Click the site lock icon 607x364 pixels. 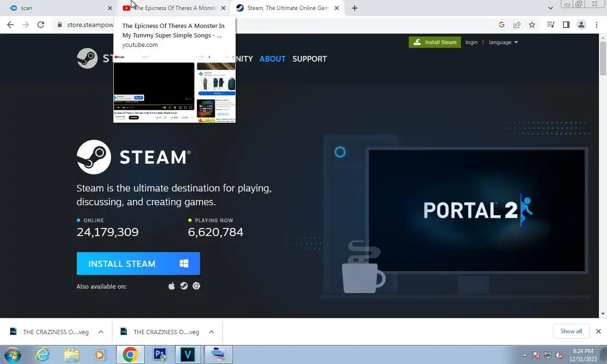click(59, 25)
